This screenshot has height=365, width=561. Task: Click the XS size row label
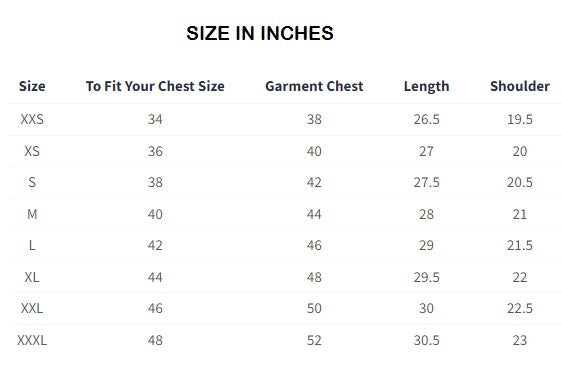[x=32, y=151]
